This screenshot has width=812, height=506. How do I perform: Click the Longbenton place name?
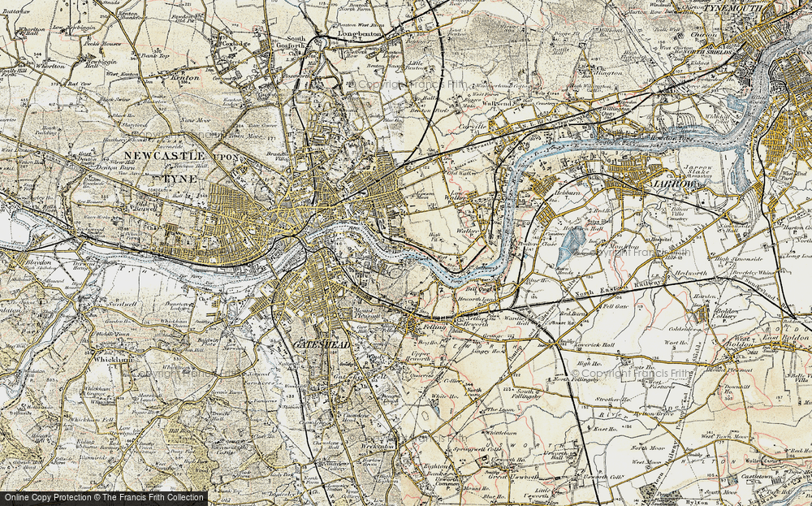(x=360, y=34)
